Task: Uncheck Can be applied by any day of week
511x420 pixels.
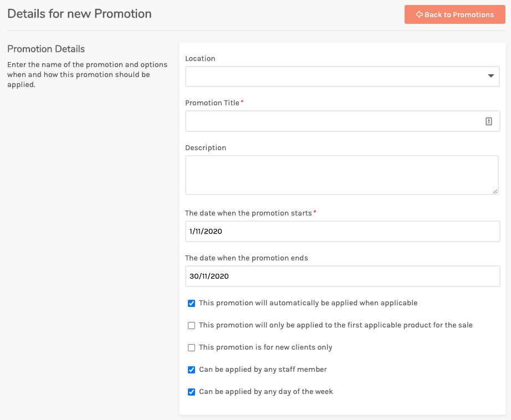Action: pos(191,392)
